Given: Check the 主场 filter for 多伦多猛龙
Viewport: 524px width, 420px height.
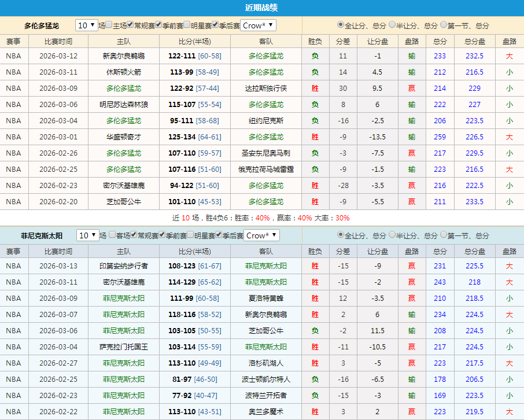Looking at the screenshot, I should pos(108,25).
